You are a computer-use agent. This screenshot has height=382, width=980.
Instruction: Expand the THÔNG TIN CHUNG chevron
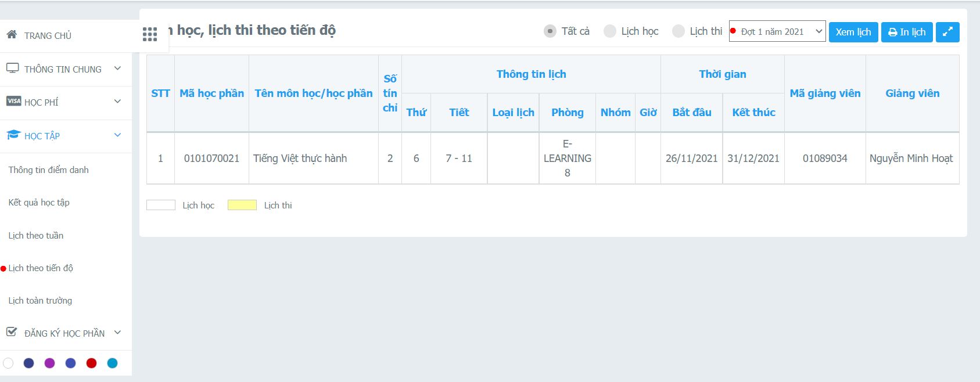click(117, 69)
